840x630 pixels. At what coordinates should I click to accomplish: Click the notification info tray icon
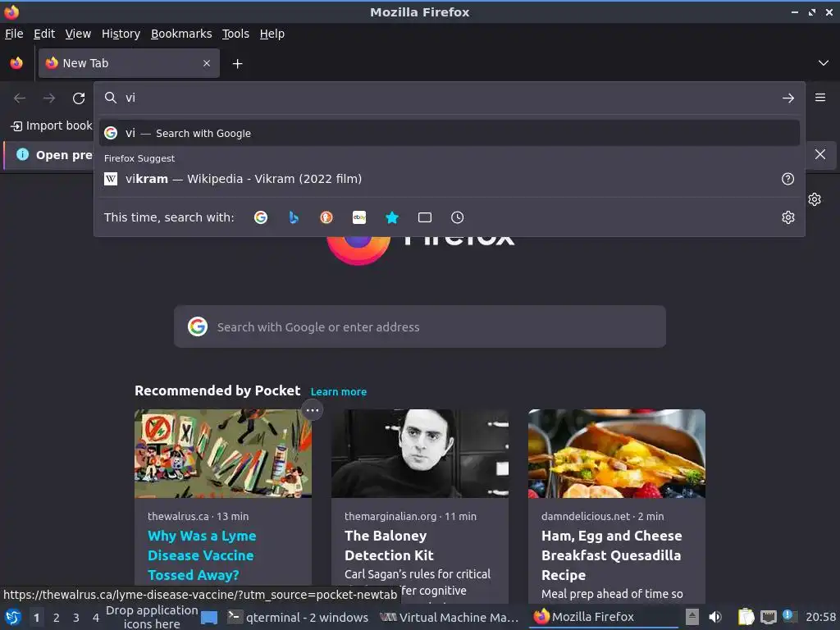tap(789, 616)
